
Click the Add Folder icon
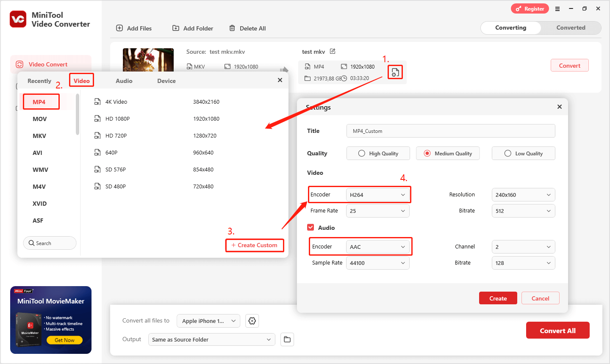176,28
